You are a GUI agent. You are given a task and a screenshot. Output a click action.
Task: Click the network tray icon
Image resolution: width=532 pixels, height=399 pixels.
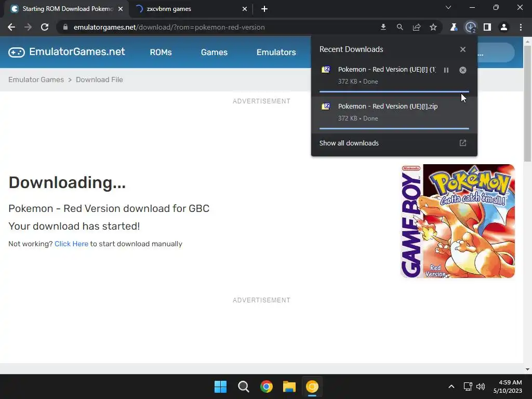pyautogui.click(x=468, y=387)
